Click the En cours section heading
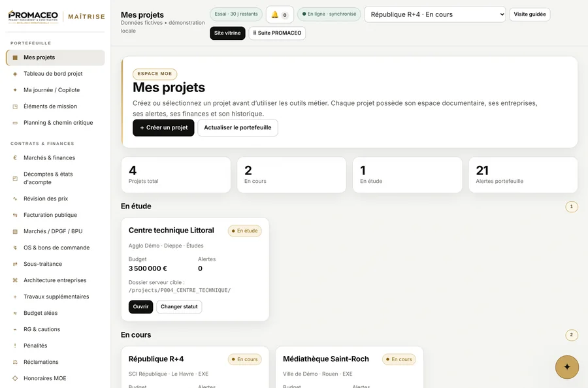Screen dimensions: 588x388 tap(136, 335)
